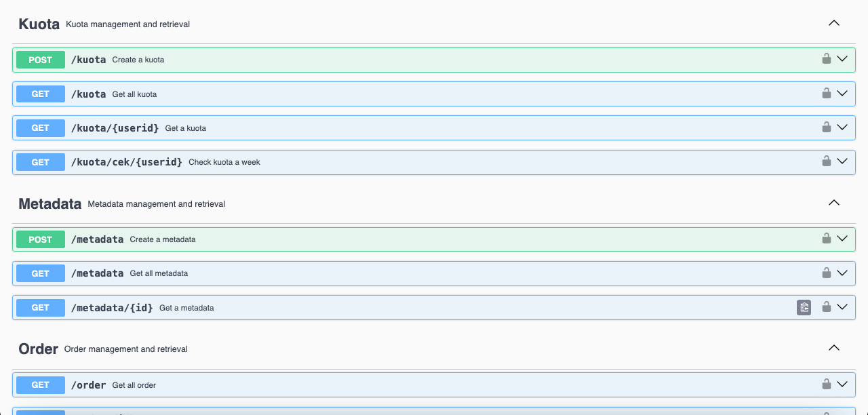Click lock icon on GET /metadata row
Viewport: 868px width, 415px height.
point(826,273)
